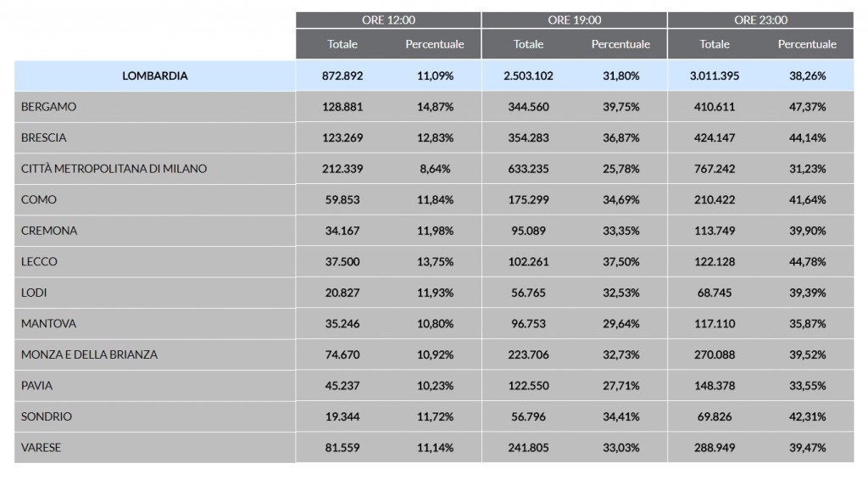Select the CREMONA row label
Image resolution: width=868 pixels, height=480 pixels.
click(49, 231)
